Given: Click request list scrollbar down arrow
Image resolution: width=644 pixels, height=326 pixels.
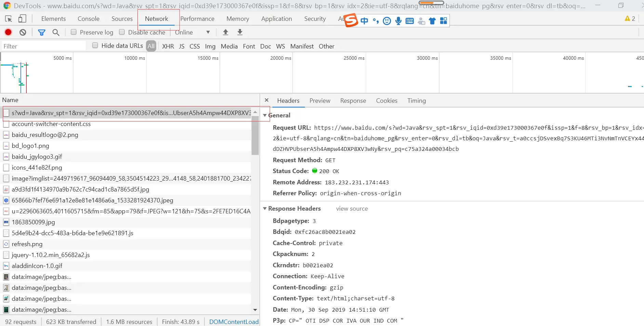Looking at the screenshot, I should click(255, 310).
